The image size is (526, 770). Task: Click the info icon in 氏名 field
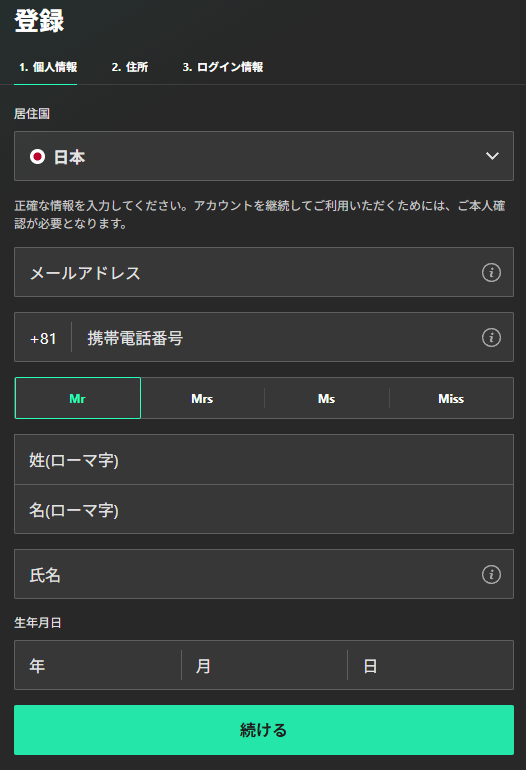491,574
